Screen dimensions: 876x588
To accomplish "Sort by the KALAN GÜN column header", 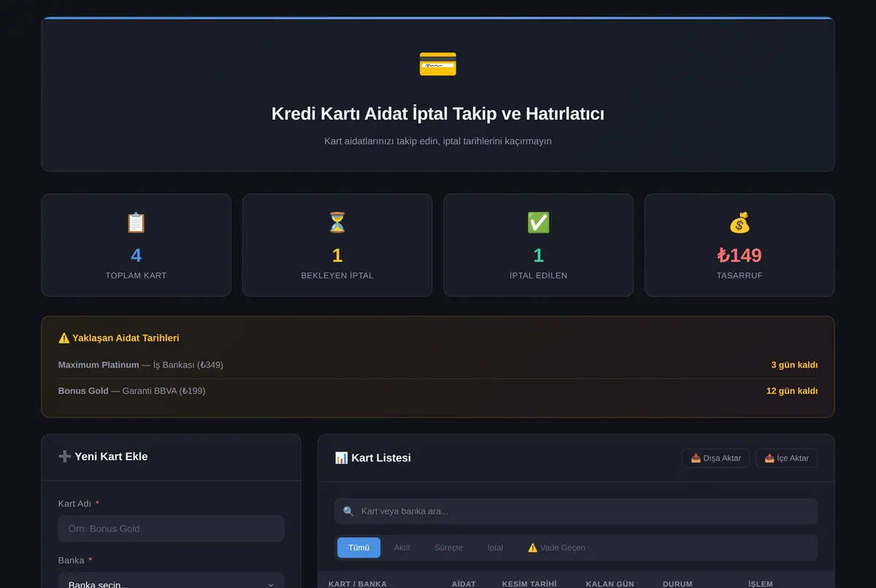I will 610,584.
